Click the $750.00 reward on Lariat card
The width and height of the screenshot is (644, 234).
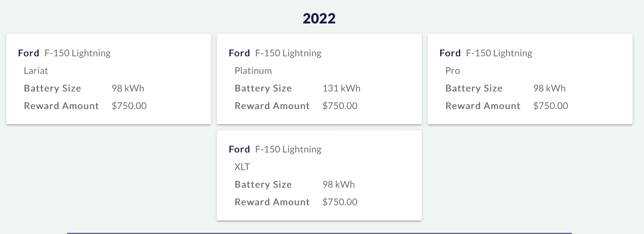tap(129, 106)
